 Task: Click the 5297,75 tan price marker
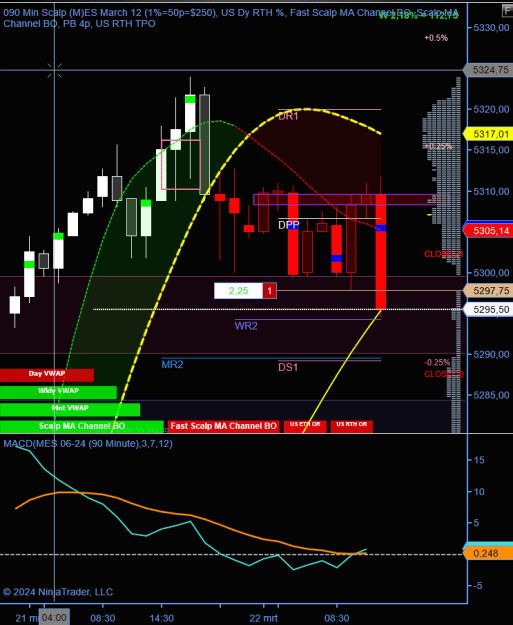487,291
